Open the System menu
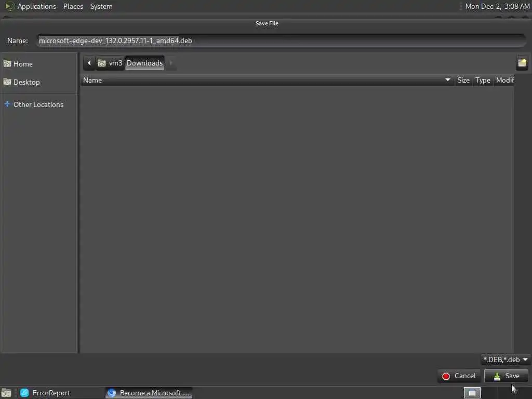This screenshot has height=399, width=532. coord(101,6)
